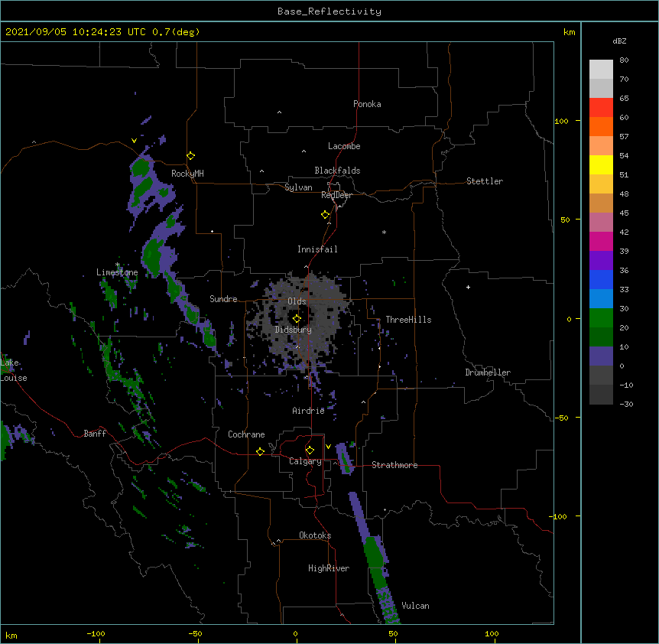Click the green echo cell west of RockyMH
The image size is (659, 644).
(x=140, y=168)
